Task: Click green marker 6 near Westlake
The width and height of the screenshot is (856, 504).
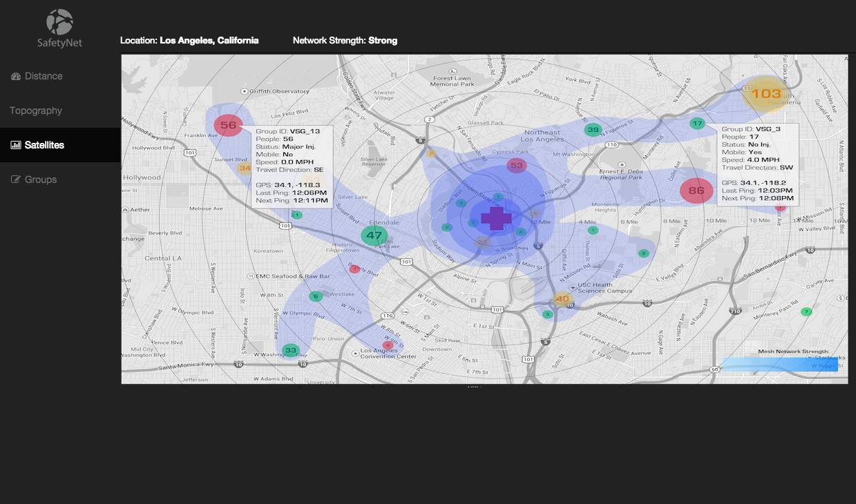Action: [316, 296]
